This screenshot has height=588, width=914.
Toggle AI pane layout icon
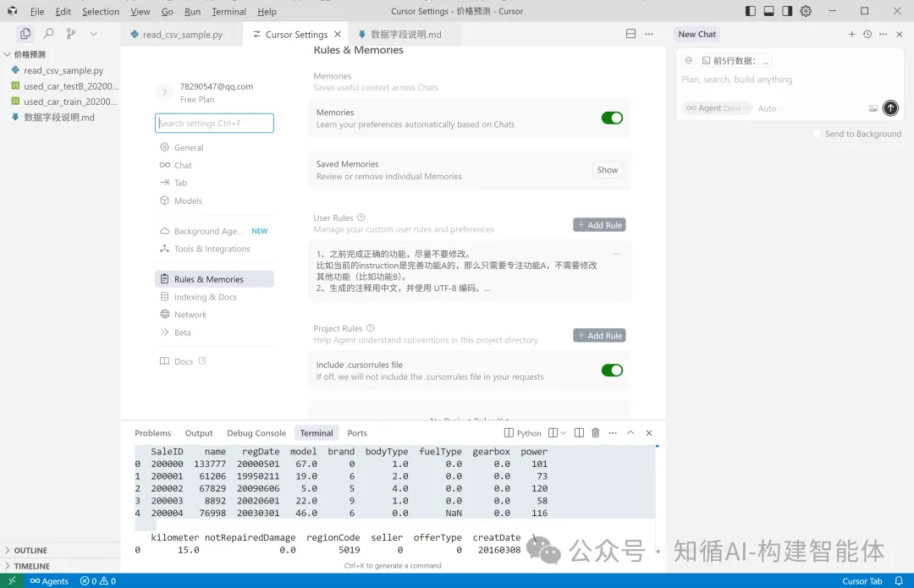coord(787,11)
